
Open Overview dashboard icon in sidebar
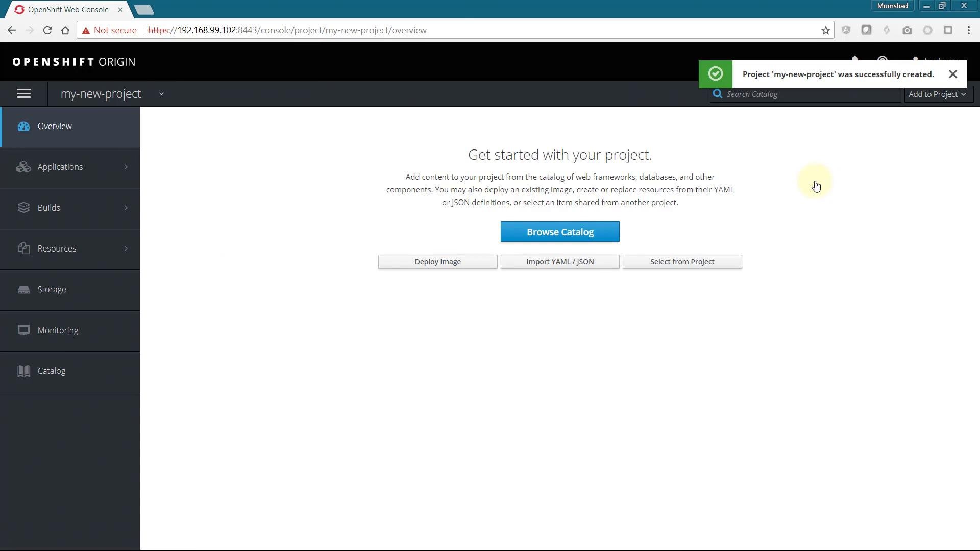pyautogui.click(x=23, y=127)
